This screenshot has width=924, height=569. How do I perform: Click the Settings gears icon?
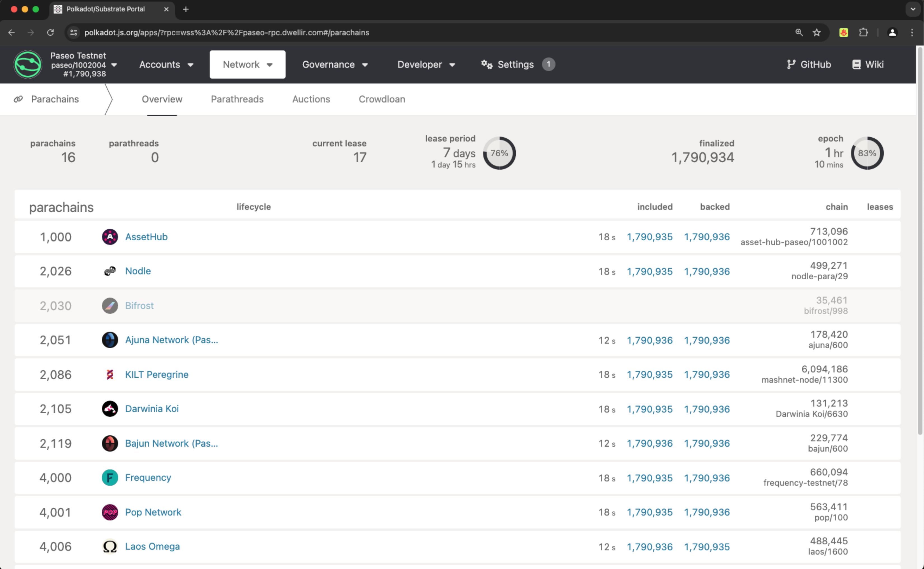tap(487, 64)
